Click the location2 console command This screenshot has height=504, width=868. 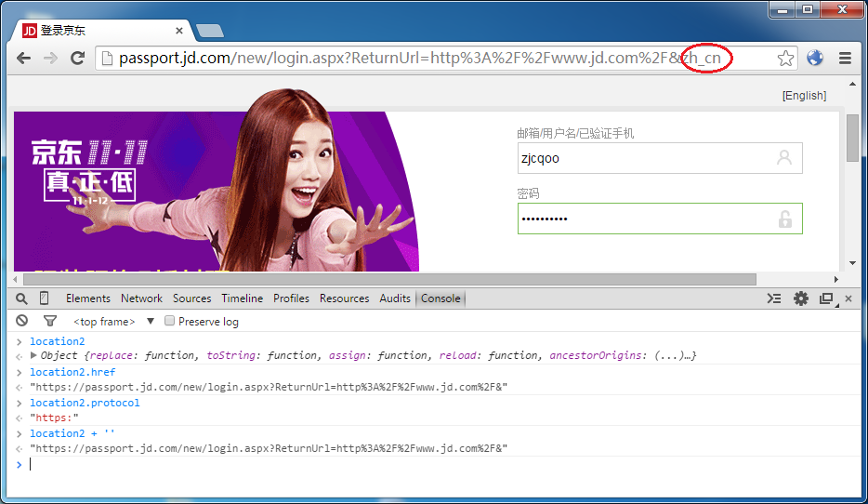point(57,341)
